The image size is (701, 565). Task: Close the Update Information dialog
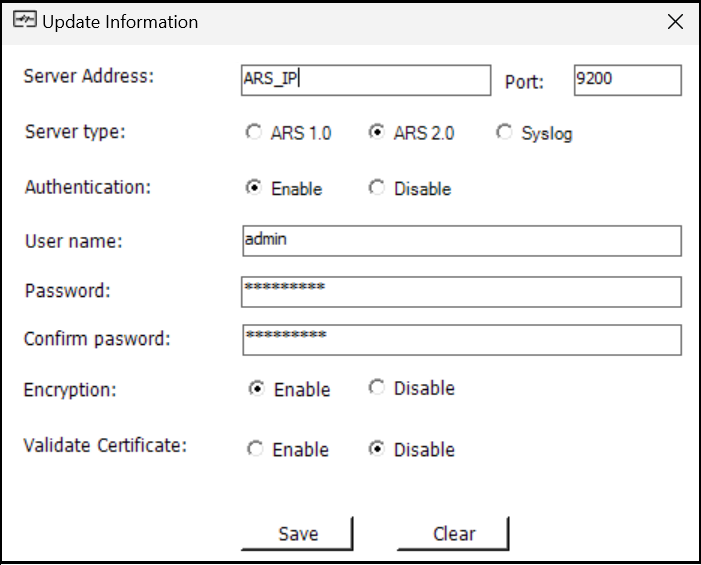coord(675,22)
